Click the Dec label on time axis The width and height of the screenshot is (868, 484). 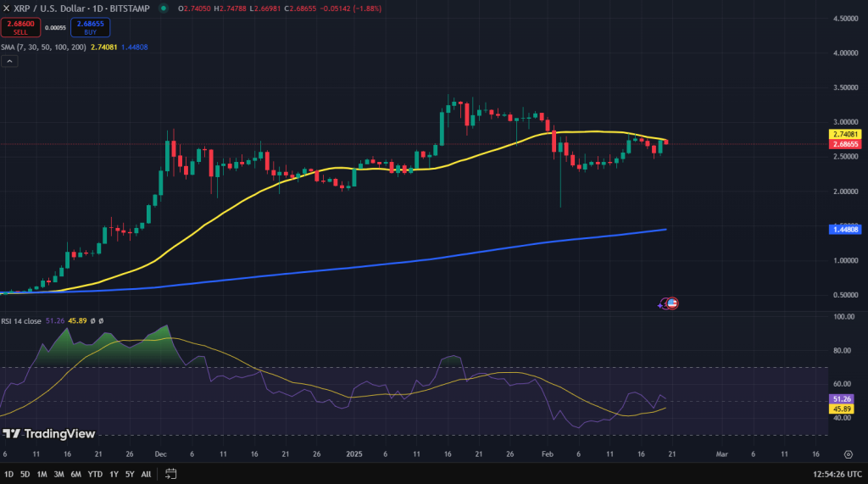(x=160, y=454)
